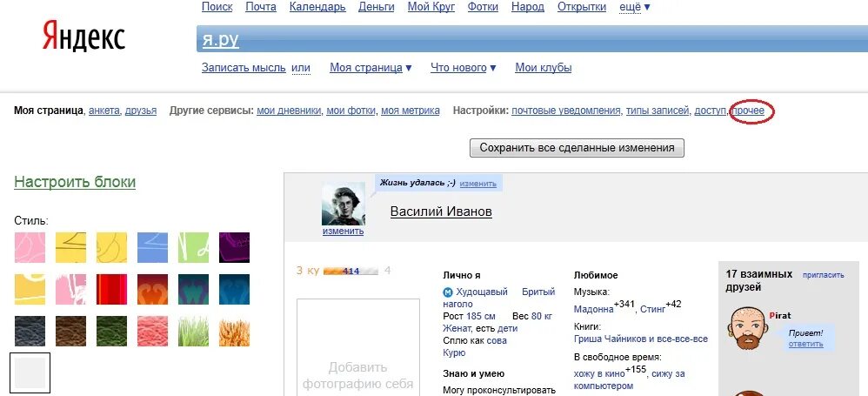Go to Открытки service
Image resolution: width=868 pixels, height=396 pixels.
click(582, 7)
